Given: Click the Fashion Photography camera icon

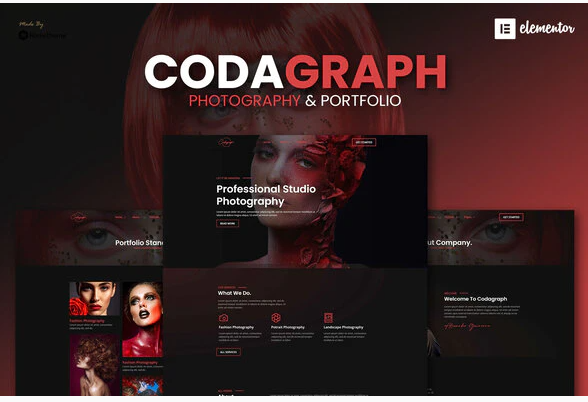Looking at the screenshot, I should (224, 318).
